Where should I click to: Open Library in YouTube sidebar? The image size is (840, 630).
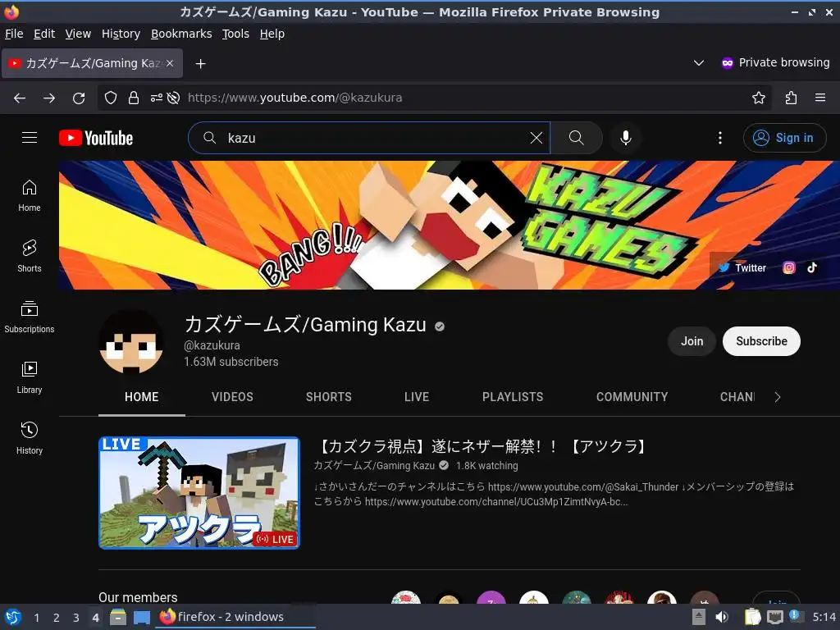coord(29,377)
